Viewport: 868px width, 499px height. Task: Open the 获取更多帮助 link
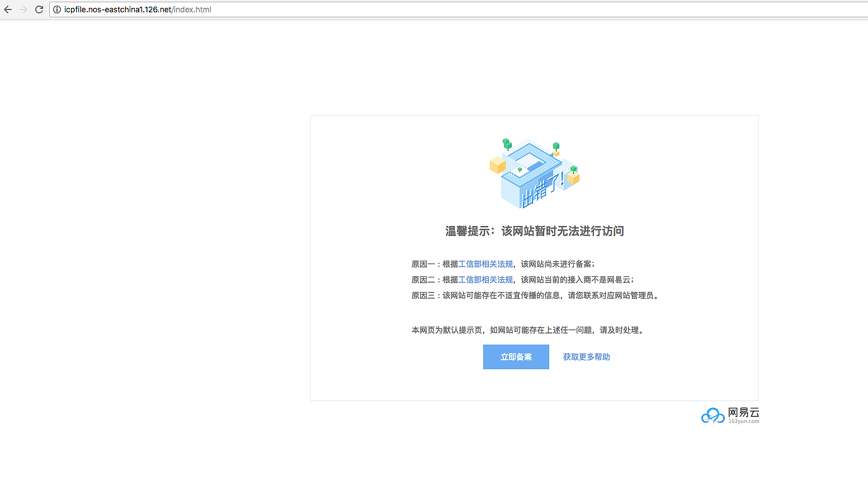pos(586,357)
